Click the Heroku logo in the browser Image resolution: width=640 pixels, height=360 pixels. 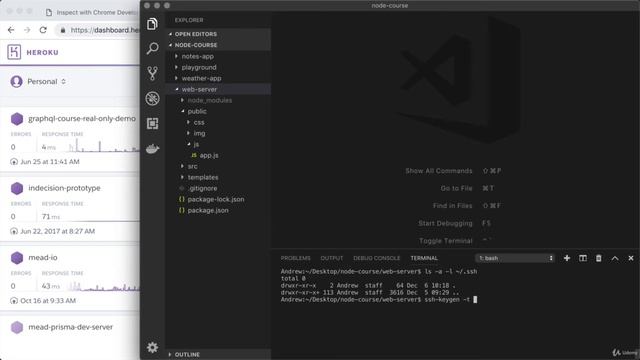click(x=14, y=52)
